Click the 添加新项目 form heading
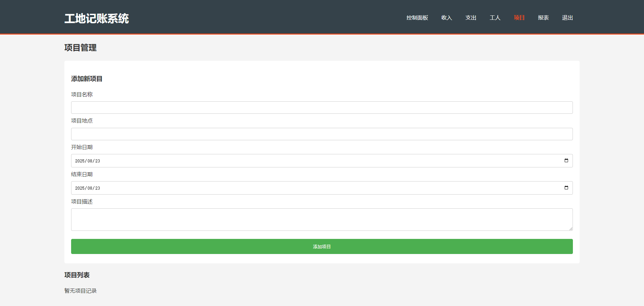Viewport: 644px width, 306px height. point(87,79)
